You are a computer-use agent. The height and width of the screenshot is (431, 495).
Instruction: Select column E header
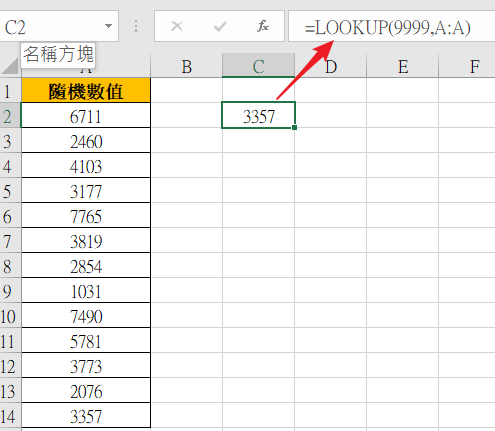[x=403, y=66]
